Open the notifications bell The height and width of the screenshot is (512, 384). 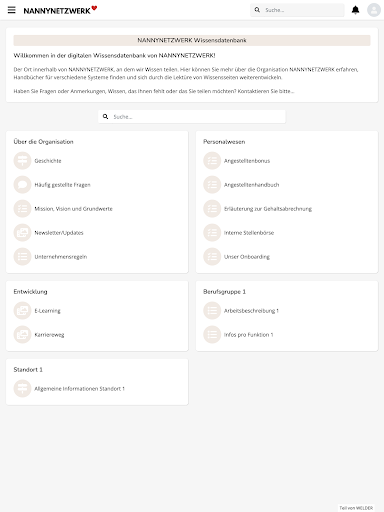(356, 10)
